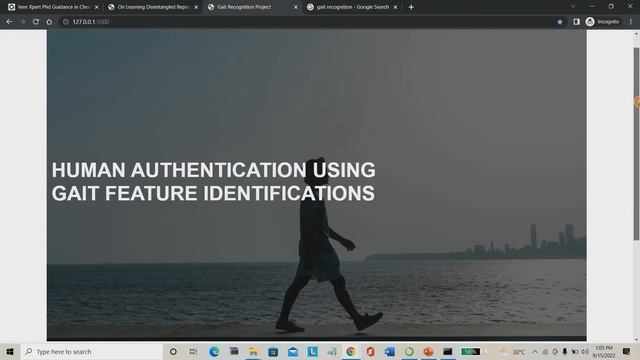The image size is (640, 360).
Task: Click the Type here to search box
Action: (x=91, y=351)
